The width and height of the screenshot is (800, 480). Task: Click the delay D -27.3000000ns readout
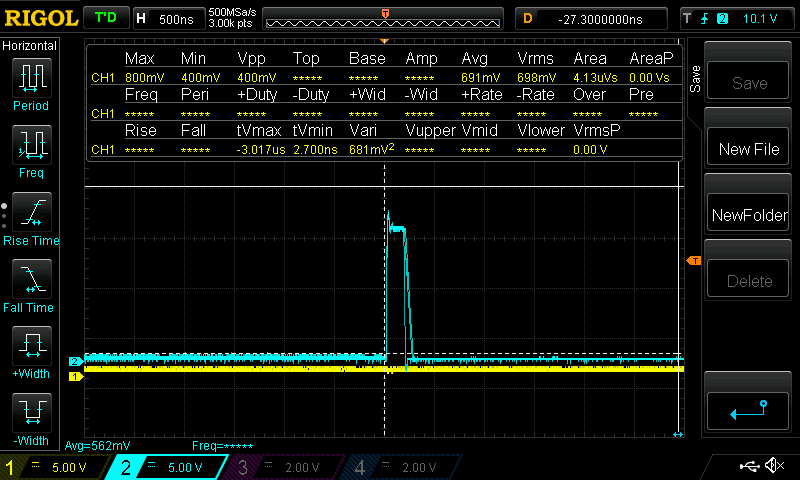point(591,19)
